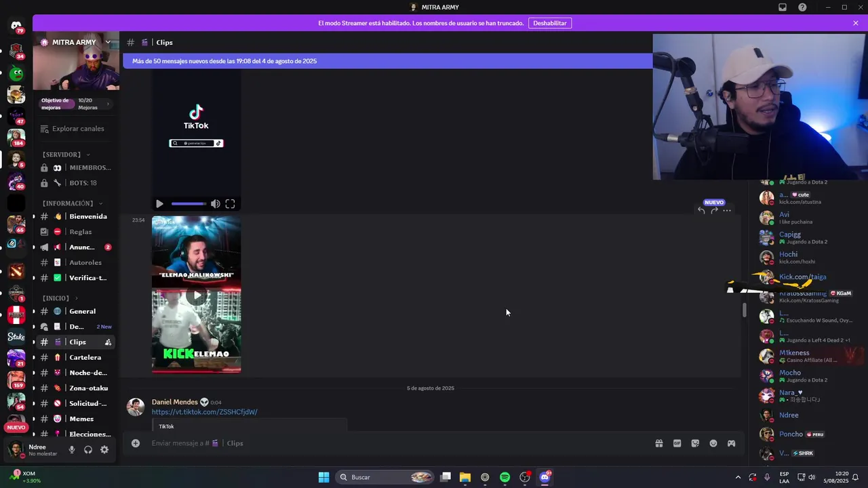Open the Bienvenida channel
This screenshot has width=868, height=488.
[76, 216]
